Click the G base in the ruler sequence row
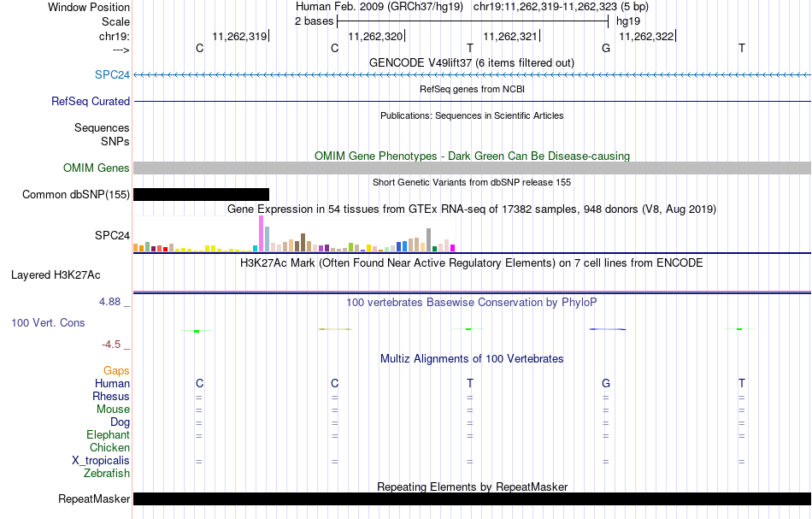 [x=606, y=48]
